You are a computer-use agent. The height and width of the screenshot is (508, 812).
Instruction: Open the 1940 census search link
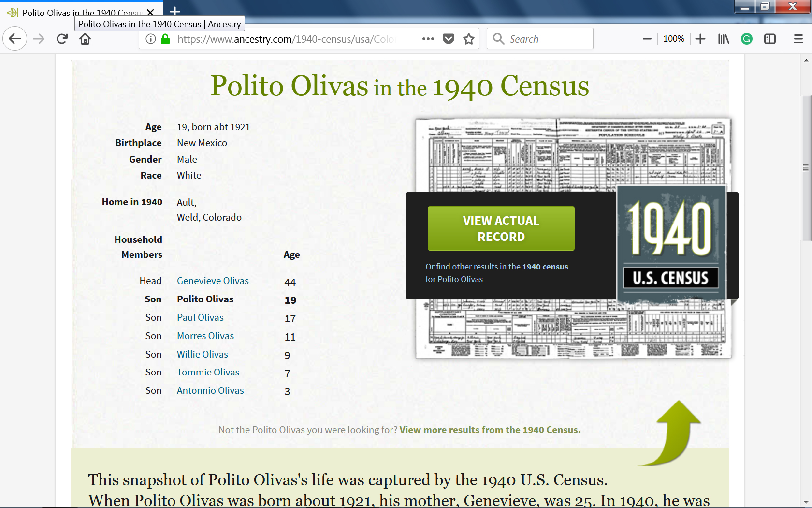tap(545, 267)
